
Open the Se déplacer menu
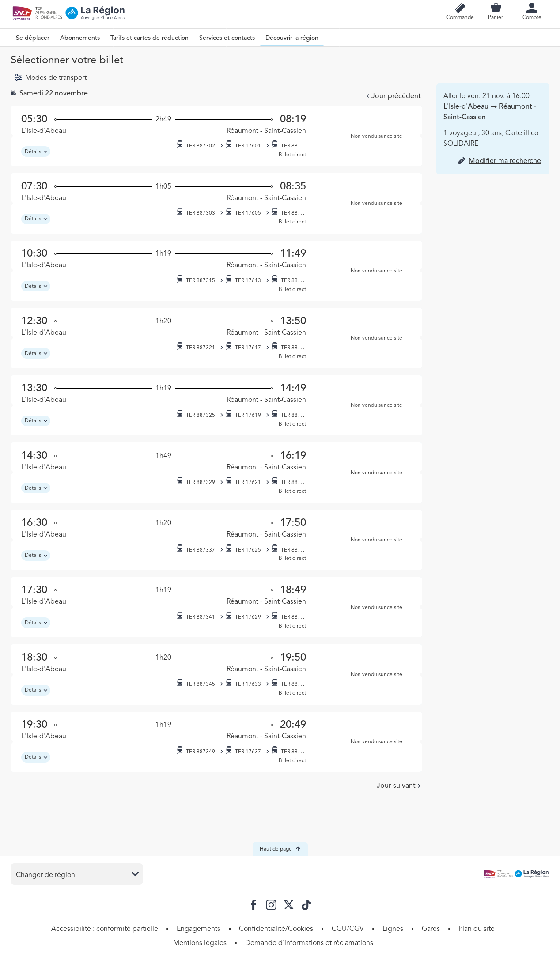[x=33, y=38]
